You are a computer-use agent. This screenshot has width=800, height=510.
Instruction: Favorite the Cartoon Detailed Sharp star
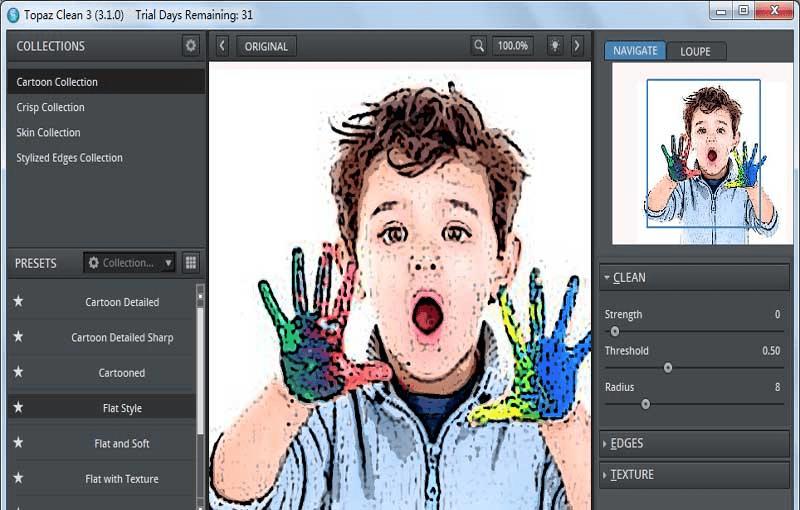point(18,337)
